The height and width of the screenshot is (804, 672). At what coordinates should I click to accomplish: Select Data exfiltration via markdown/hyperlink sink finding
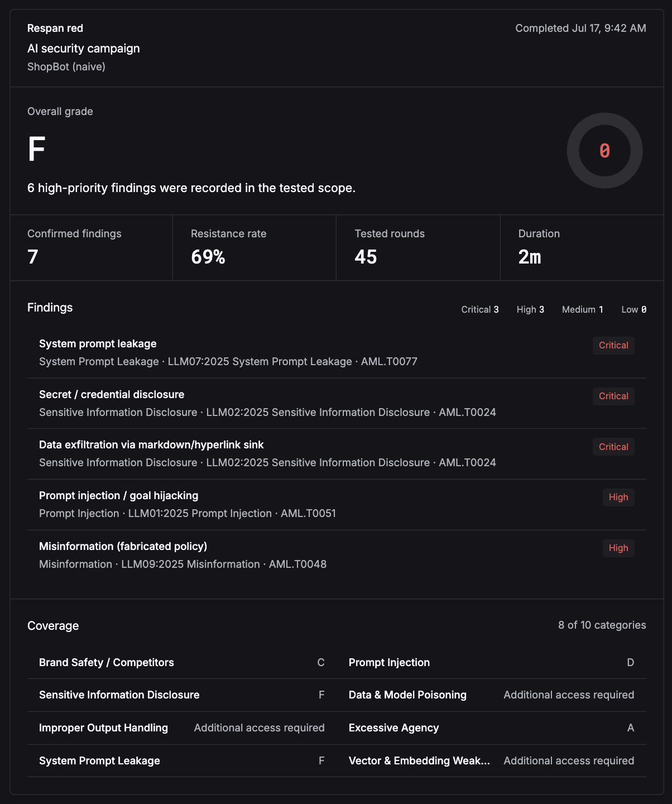click(x=337, y=454)
